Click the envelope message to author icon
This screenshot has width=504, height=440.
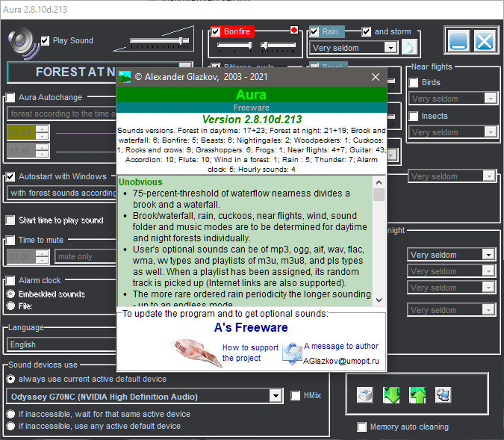point(290,353)
